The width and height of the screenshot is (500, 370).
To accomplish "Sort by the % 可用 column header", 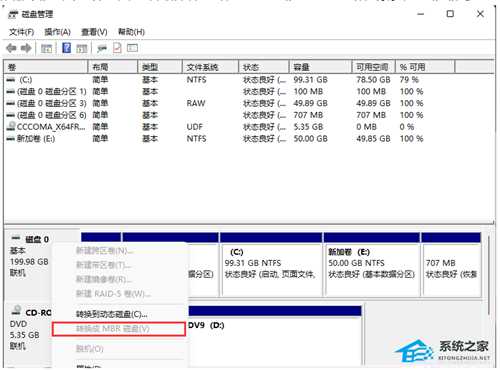I will click(425, 67).
